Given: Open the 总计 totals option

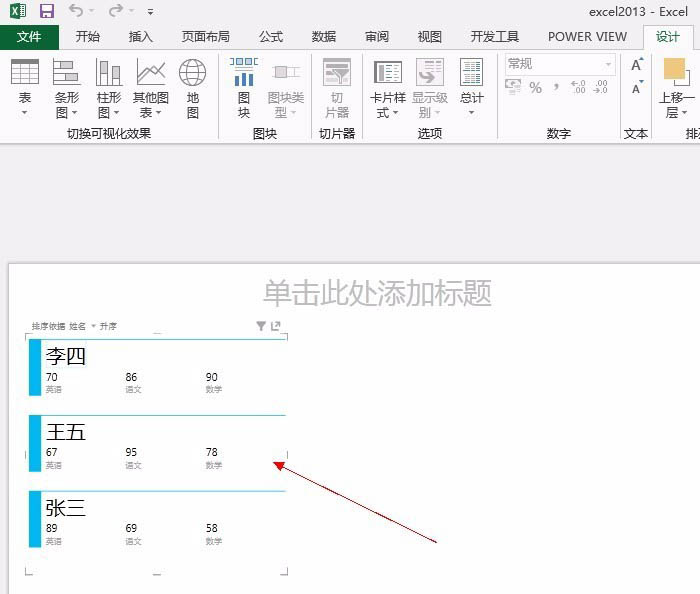Looking at the screenshot, I should tap(471, 87).
